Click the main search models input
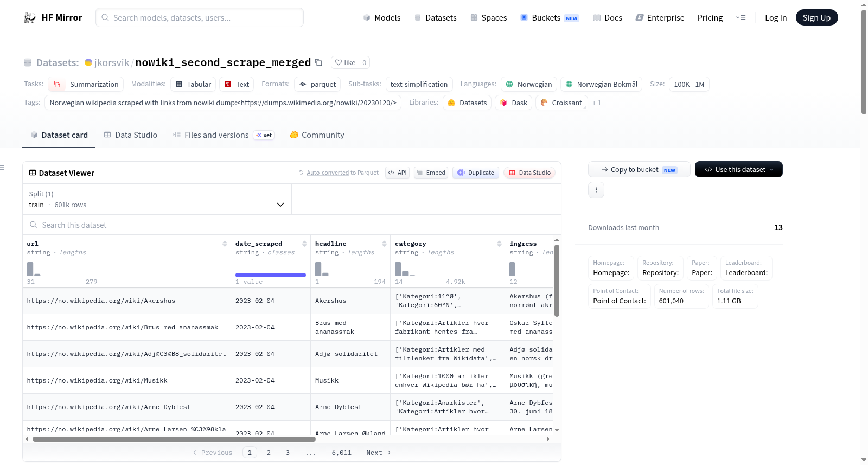868x465 pixels. (200, 17)
